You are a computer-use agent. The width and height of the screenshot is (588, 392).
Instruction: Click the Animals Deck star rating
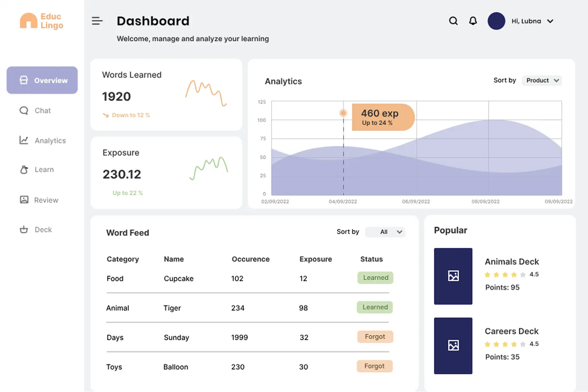pyautogui.click(x=505, y=274)
